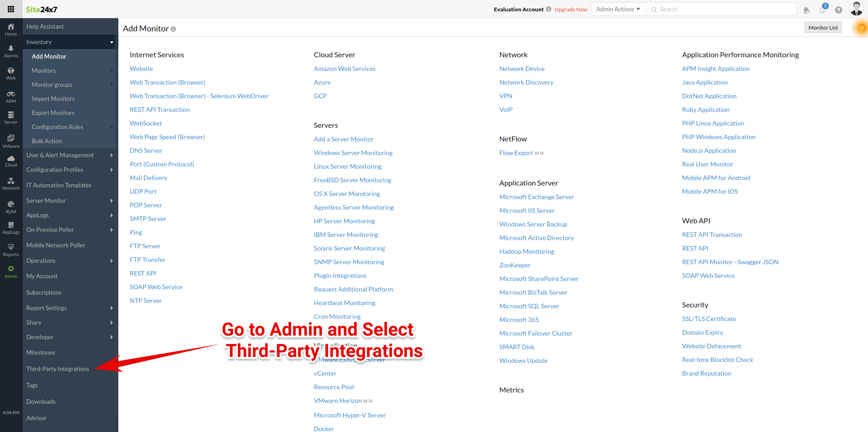Add a Website monitor
The image size is (868, 432).
pos(141,69)
